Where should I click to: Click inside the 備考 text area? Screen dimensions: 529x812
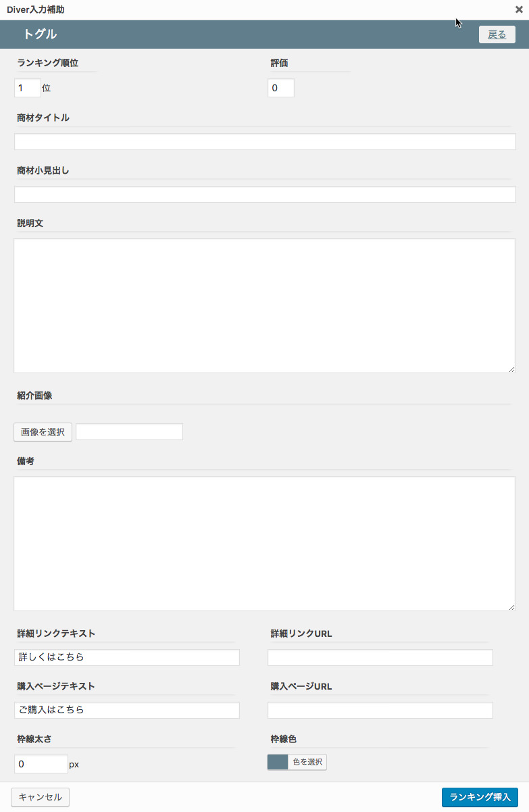tap(264, 541)
